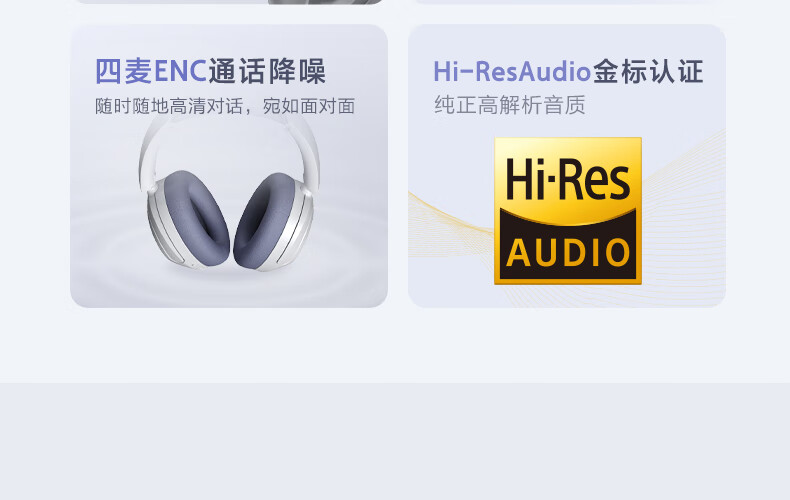Click the black AUDIO band in logo
Image resolution: width=790 pixels, height=500 pixels.
pos(568,247)
